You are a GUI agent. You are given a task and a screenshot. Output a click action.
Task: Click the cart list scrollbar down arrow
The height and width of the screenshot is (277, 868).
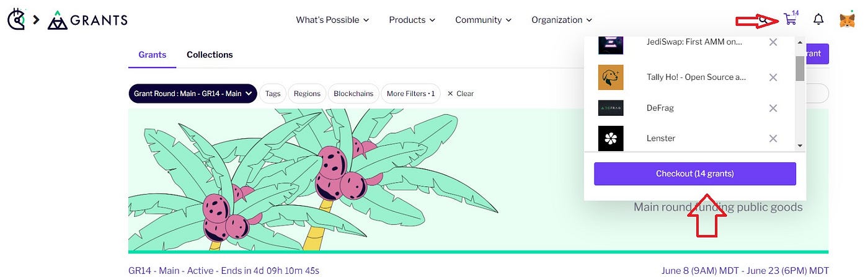tap(800, 146)
